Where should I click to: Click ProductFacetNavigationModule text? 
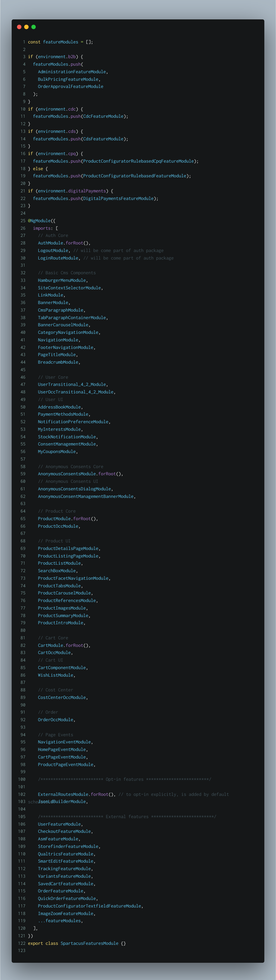coord(73,578)
